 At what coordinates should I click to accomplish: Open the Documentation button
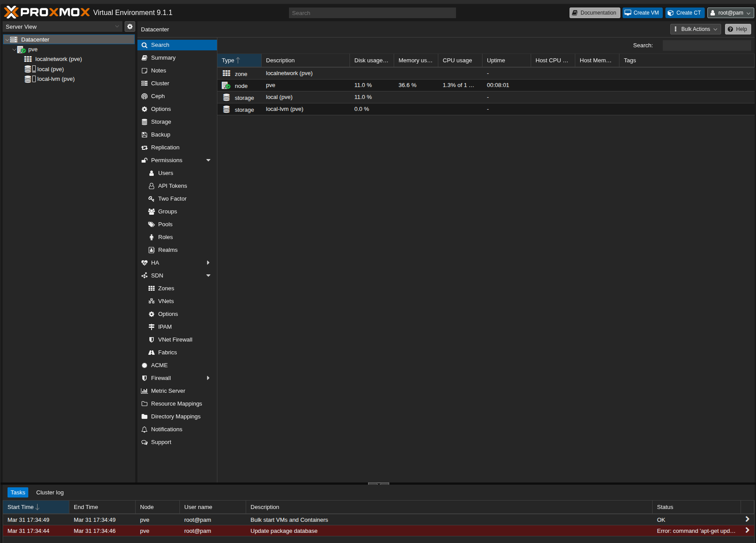coord(594,13)
